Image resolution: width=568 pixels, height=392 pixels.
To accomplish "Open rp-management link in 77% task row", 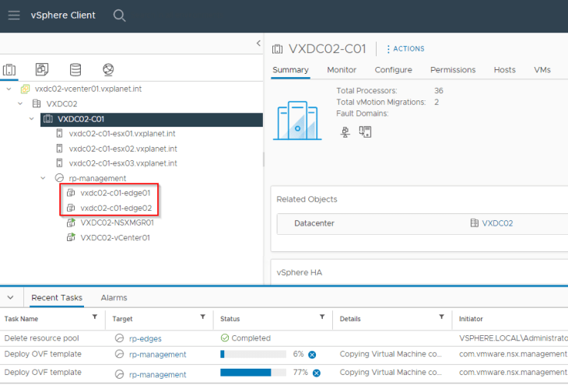I will click(158, 375).
